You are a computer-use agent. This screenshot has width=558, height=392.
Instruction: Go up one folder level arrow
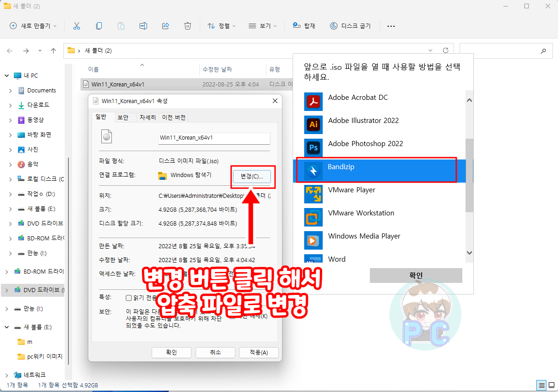54,50
